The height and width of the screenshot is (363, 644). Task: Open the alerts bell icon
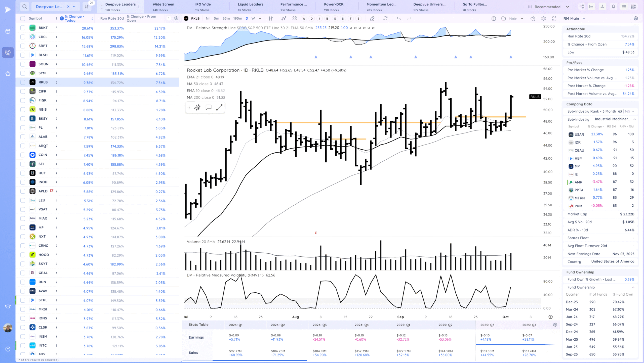tap(613, 7)
